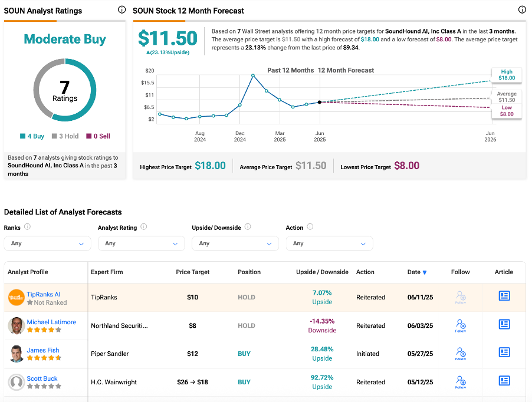Click the Price Target column header
532x402 pixels.
pos(193,272)
